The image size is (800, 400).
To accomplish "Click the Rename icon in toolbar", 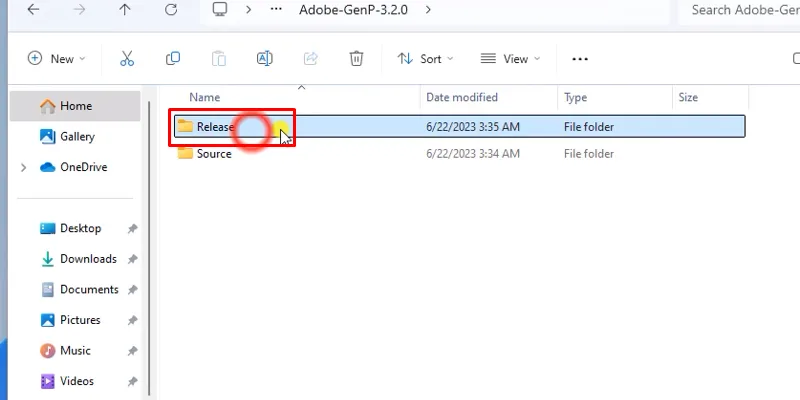I will 265,59.
